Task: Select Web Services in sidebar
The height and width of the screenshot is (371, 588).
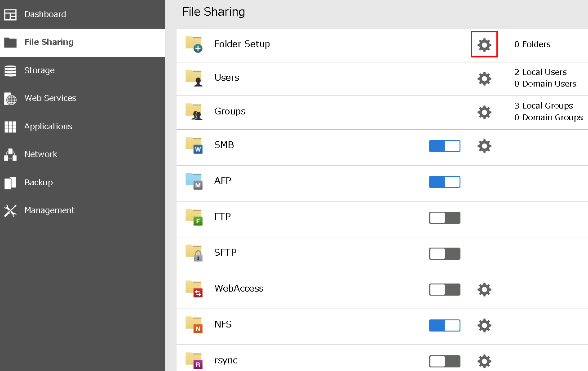Action: tap(50, 98)
